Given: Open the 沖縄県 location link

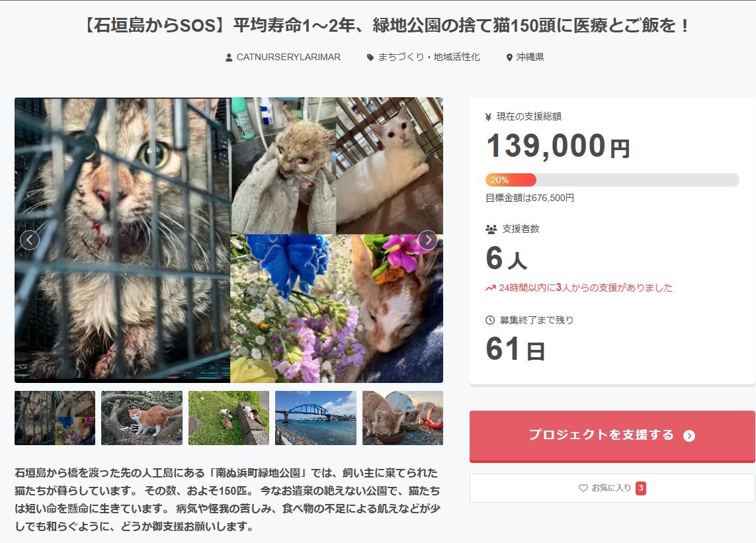Looking at the screenshot, I should (530, 58).
